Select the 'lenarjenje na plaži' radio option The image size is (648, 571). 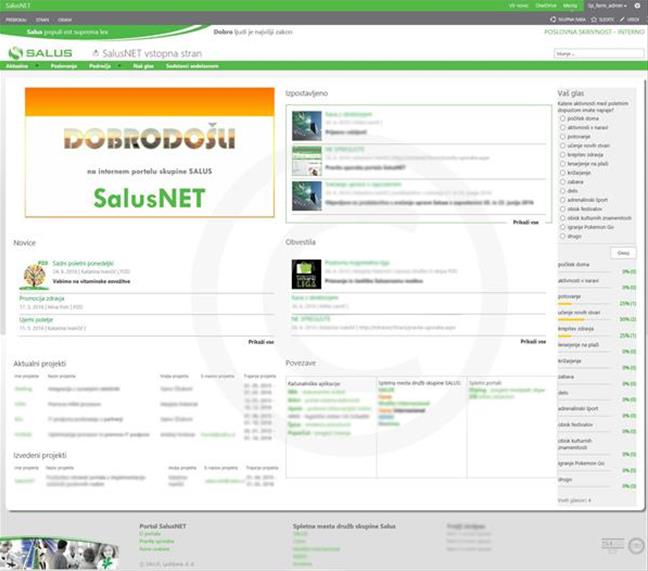pos(562,164)
